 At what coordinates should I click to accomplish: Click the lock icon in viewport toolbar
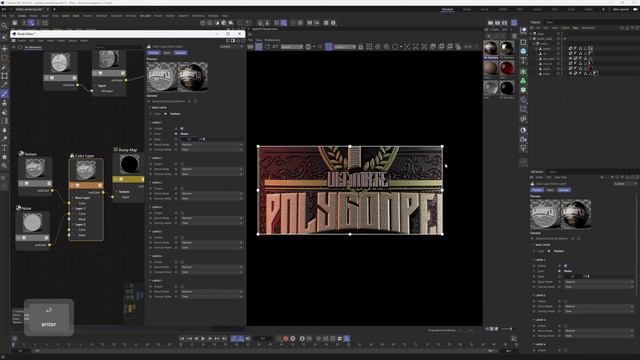click(x=360, y=47)
